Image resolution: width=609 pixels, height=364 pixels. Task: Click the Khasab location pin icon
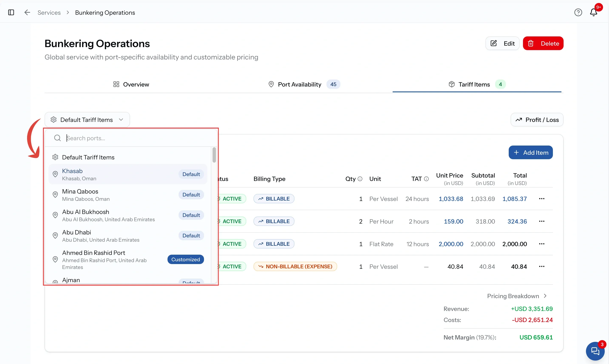tap(55, 174)
